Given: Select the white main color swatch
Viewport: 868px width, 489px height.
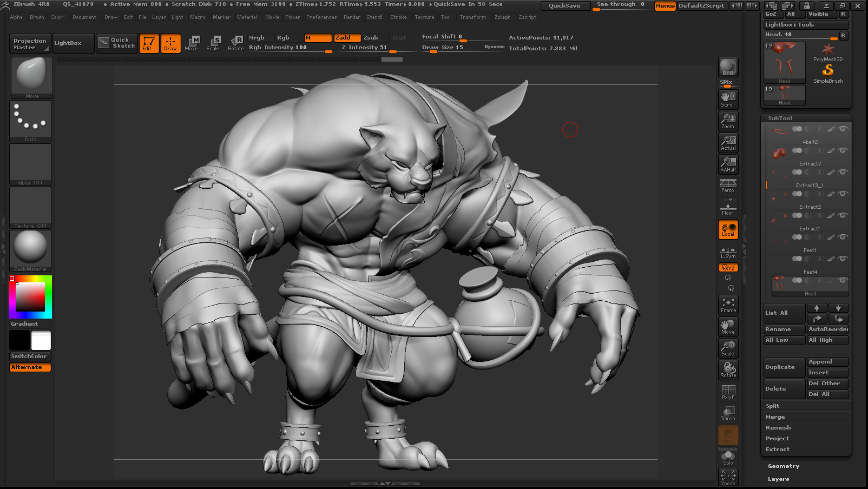Looking at the screenshot, I should click(x=41, y=340).
